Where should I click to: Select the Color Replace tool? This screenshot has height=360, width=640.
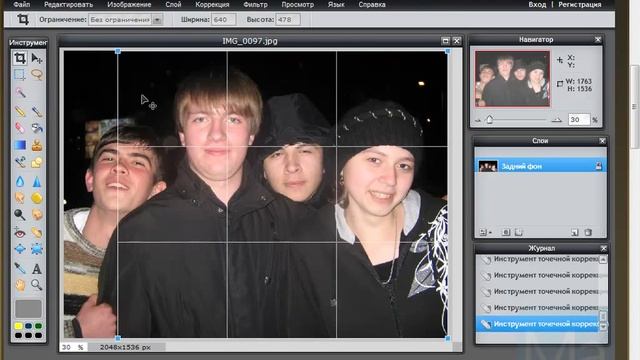point(20,162)
